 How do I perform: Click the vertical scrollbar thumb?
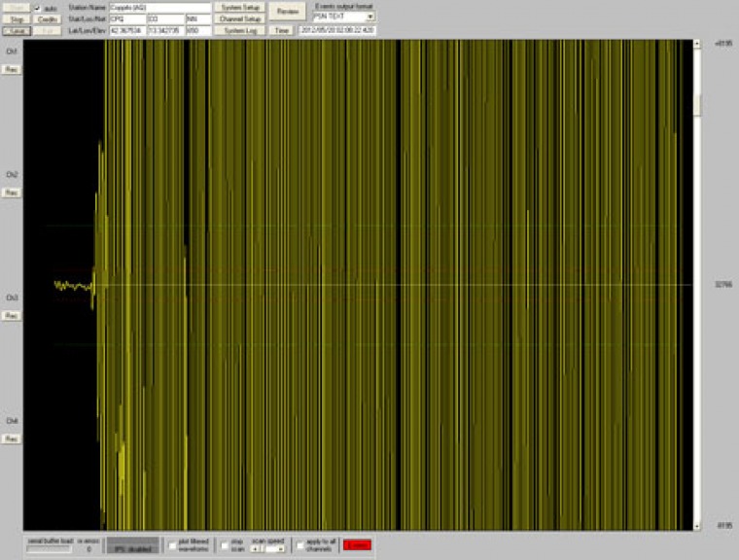click(697, 105)
